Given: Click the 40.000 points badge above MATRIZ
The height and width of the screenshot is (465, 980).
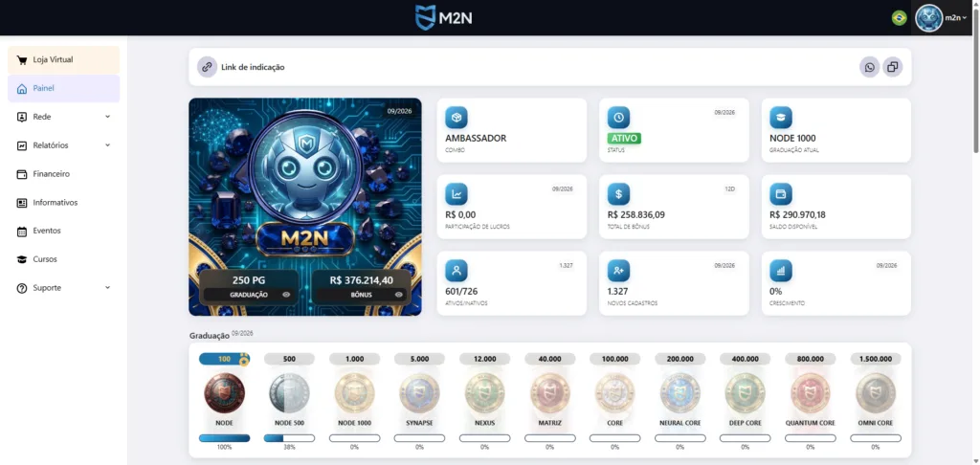Looking at the screenshot, I should pos(549,360).
